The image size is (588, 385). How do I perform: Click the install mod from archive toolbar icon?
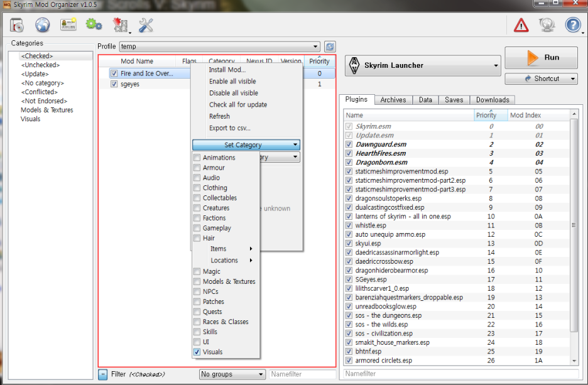tap(17, 25)
